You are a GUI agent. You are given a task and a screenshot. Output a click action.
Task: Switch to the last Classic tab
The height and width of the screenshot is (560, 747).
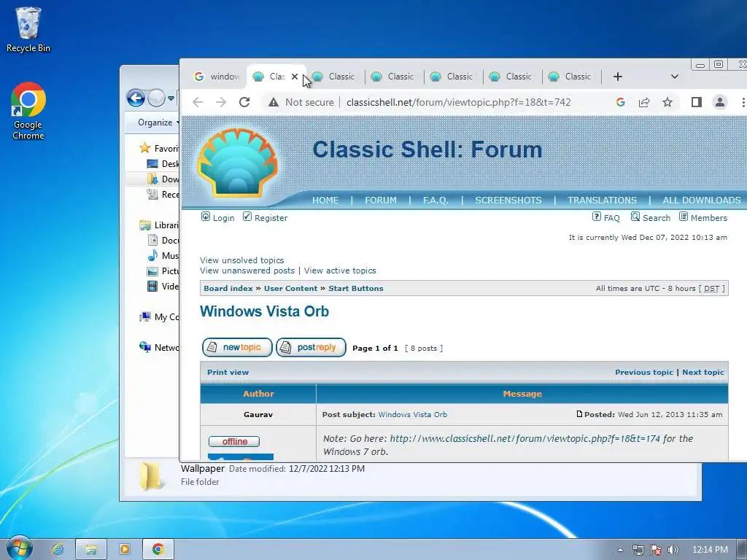click(x=572, y=76)
